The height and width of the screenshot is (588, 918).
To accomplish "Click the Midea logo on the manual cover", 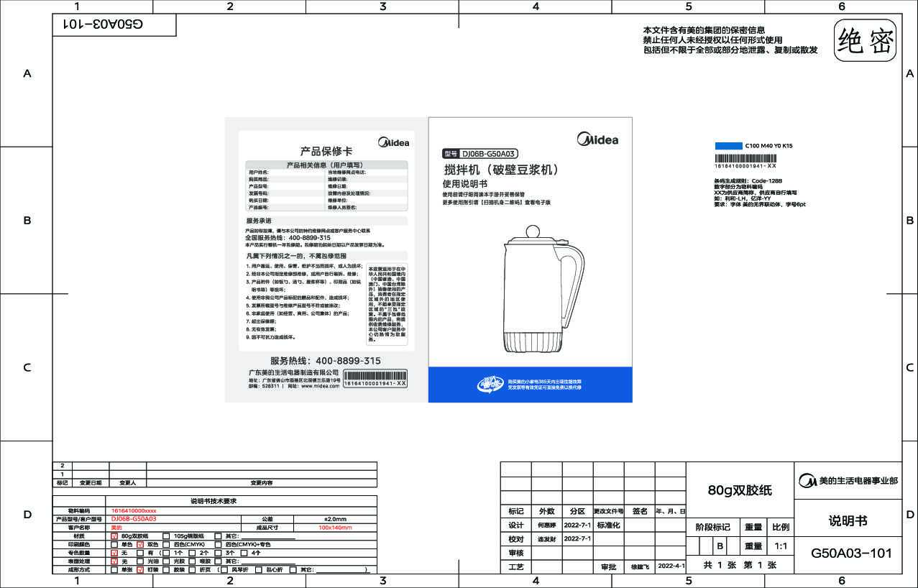I will tap(597, 139).
